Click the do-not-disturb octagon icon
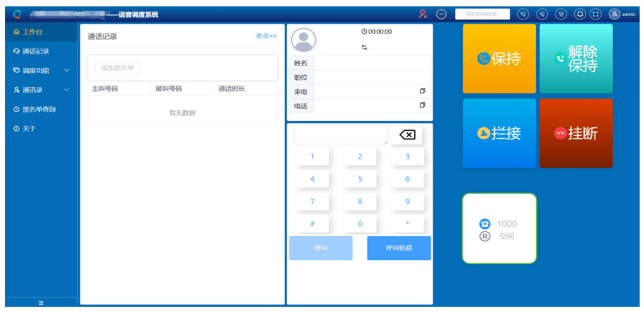The image size is (644, 314). [x=441, y=15]
